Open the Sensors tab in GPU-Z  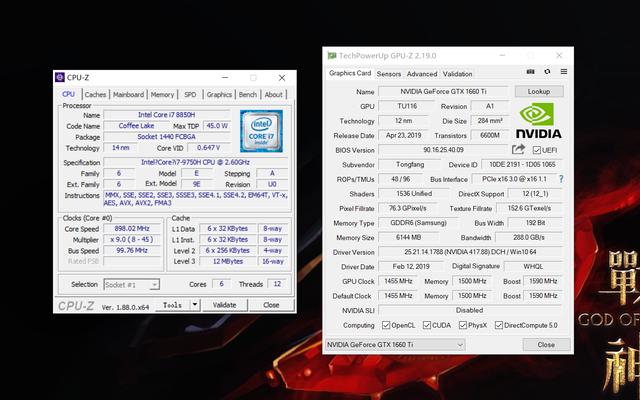pyautogui.click(x=389, y=74)
